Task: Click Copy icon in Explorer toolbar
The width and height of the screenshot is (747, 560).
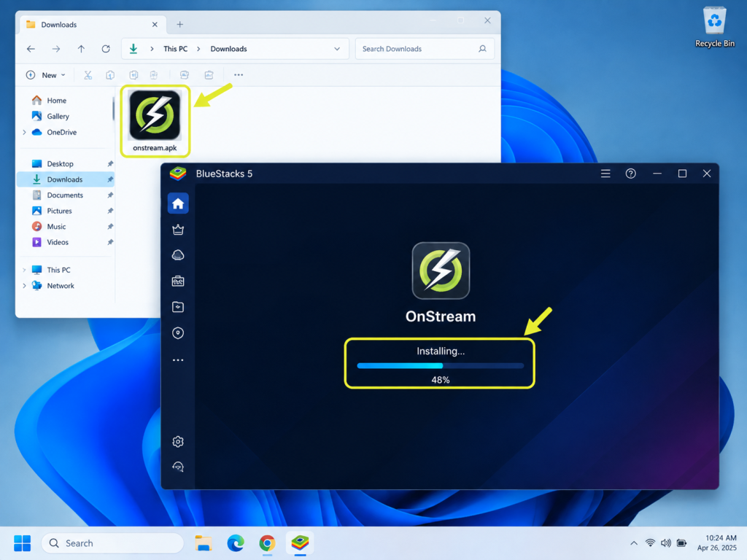Action: 110,75
